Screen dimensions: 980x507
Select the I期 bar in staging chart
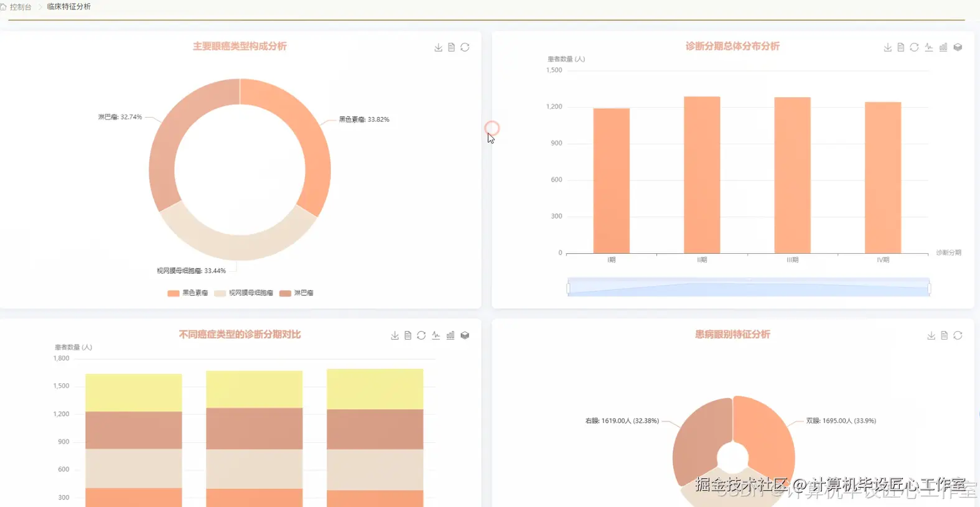coord(612,180)
